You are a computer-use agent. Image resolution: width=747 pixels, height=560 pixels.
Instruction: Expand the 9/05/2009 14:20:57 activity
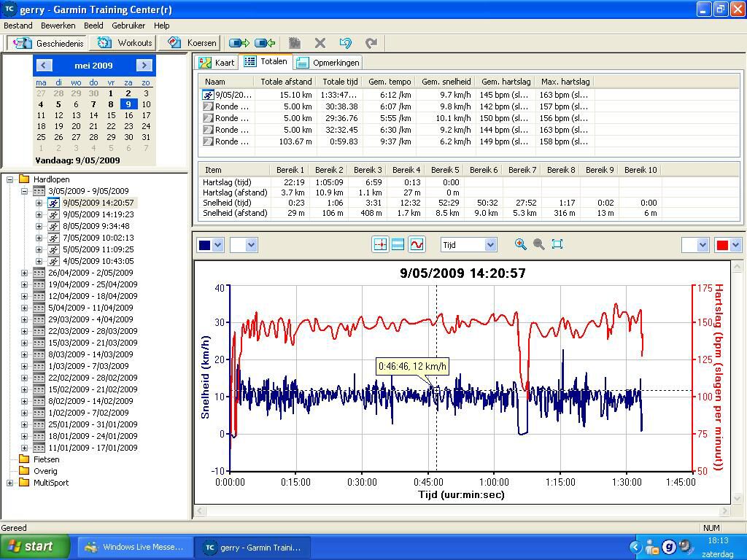click(x=39, y=203)
